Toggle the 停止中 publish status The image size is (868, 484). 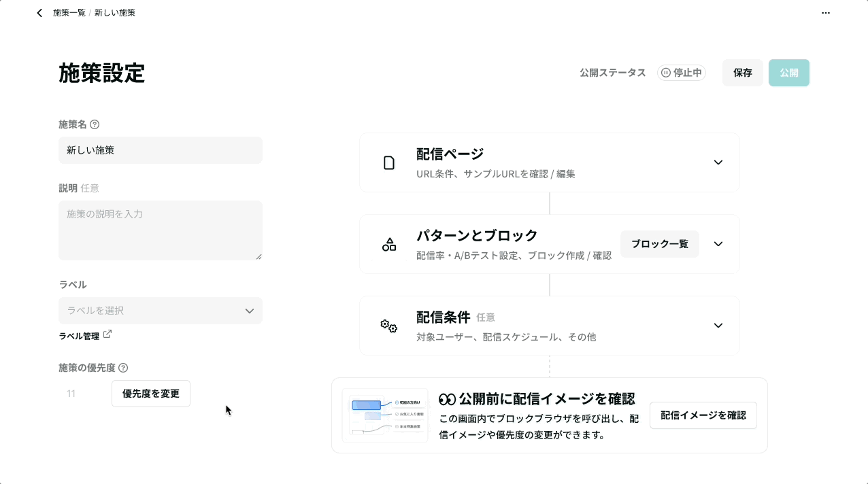pos(682,73)
